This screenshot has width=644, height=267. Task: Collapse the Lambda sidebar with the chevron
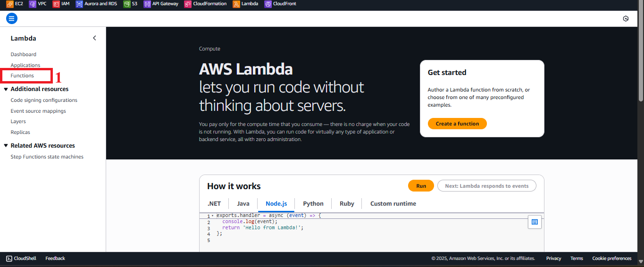click(x=94, y=38)
